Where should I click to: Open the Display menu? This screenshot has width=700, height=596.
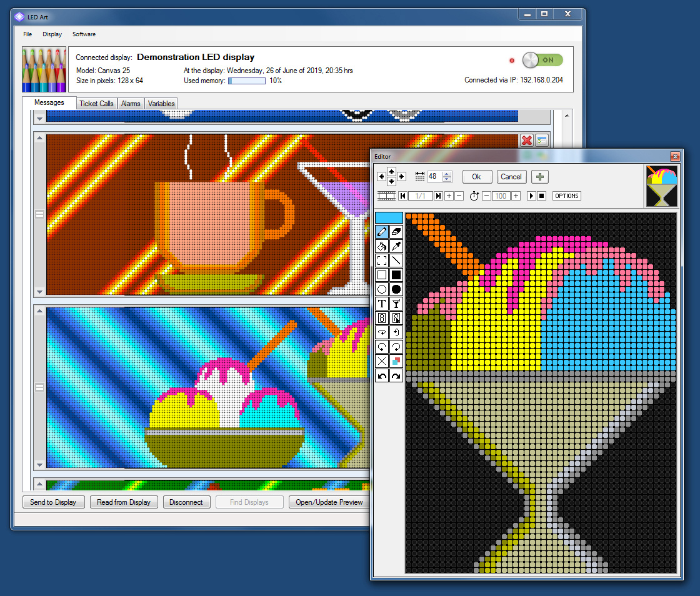click(52, 34)
